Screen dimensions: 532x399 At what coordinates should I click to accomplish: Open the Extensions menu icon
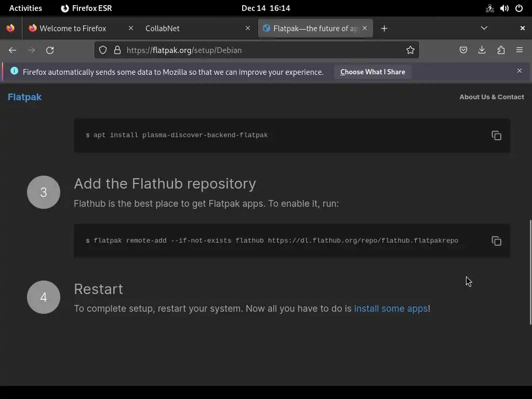click(501, 50)
